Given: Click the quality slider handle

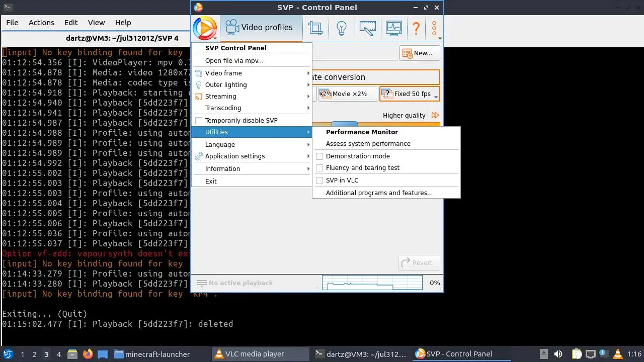Looking at the screenshot, I should pos(345,124).
